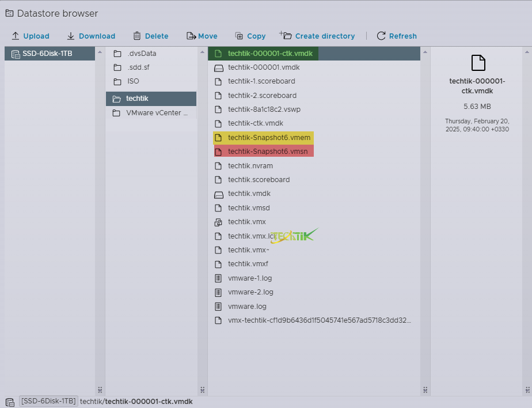The height and width of the screenshot is (408, 532).
Task: Select file techtik-ctk.vmdk
Action: tap(256, 124)
